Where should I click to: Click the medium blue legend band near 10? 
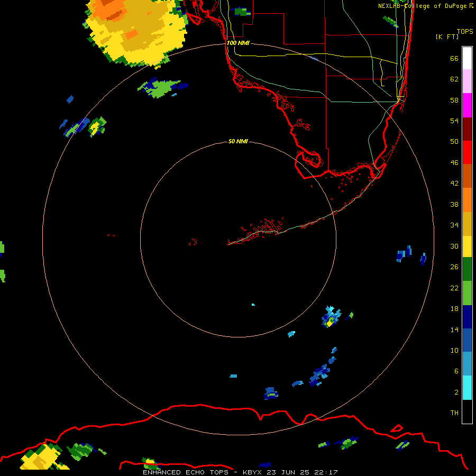(x=467, y=340)
